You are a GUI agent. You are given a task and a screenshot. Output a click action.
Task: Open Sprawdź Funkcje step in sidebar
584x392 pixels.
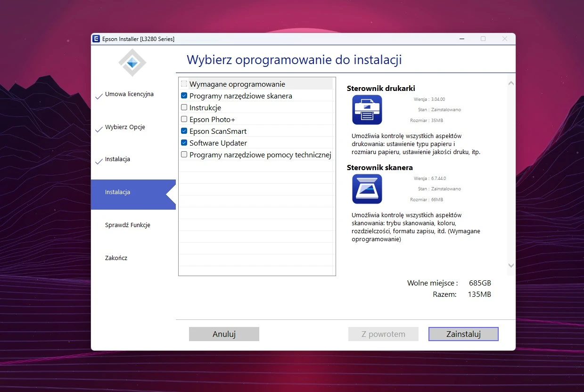coord(127,225)
